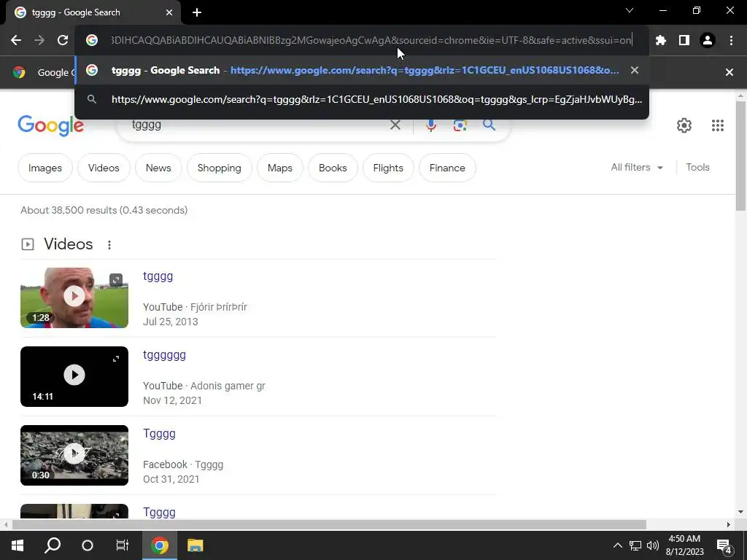The height and width of the screenshot is (560, 747).
Task: Switch to the News filter
Action: [158, 168]
